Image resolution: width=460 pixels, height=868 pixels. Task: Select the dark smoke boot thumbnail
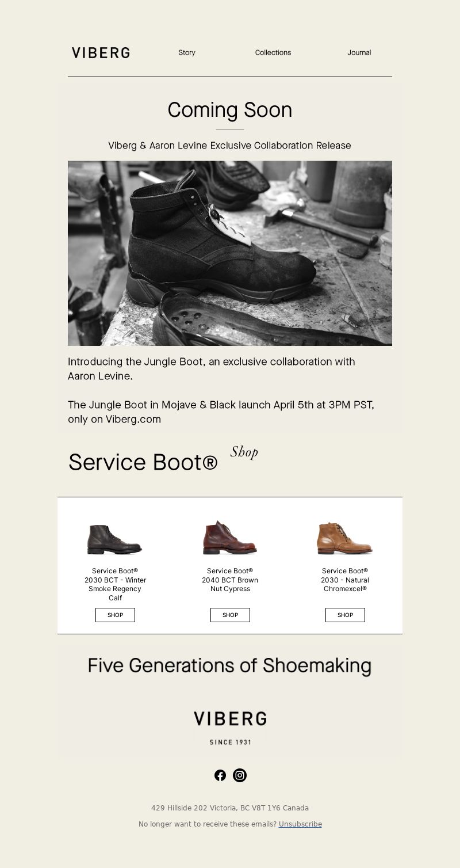(x=115, y=539)
